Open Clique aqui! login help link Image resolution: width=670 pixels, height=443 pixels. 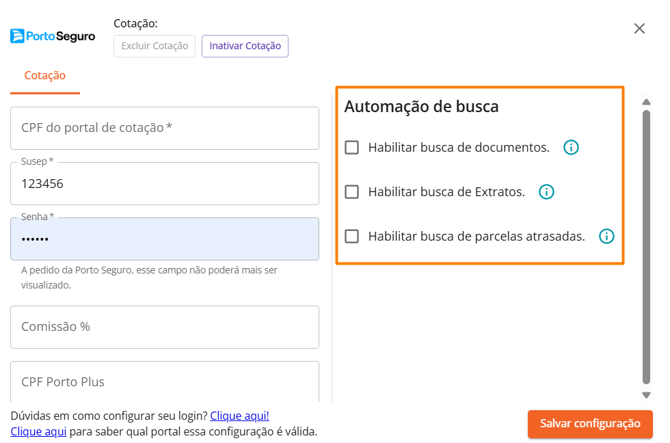239,416
